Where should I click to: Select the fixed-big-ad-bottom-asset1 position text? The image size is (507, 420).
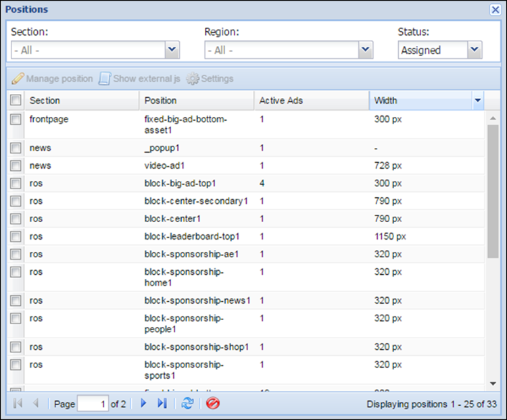[x=186, y=125]
